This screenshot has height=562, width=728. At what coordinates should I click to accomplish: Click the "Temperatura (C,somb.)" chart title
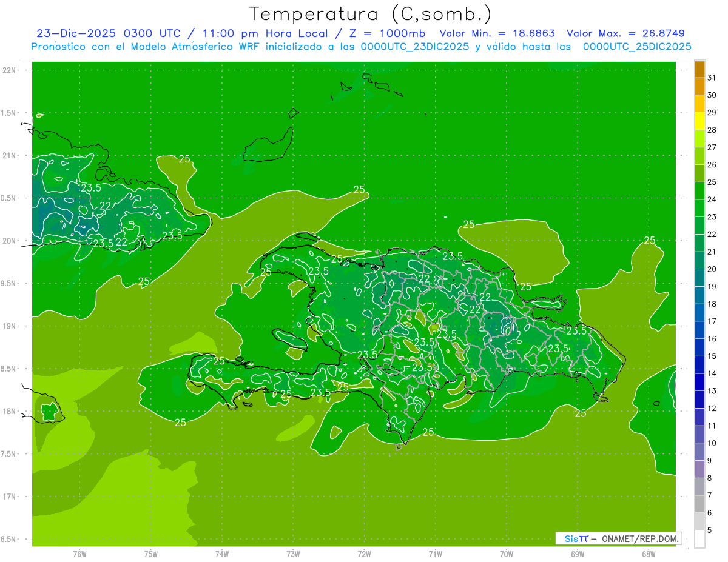tap(370, 14)
